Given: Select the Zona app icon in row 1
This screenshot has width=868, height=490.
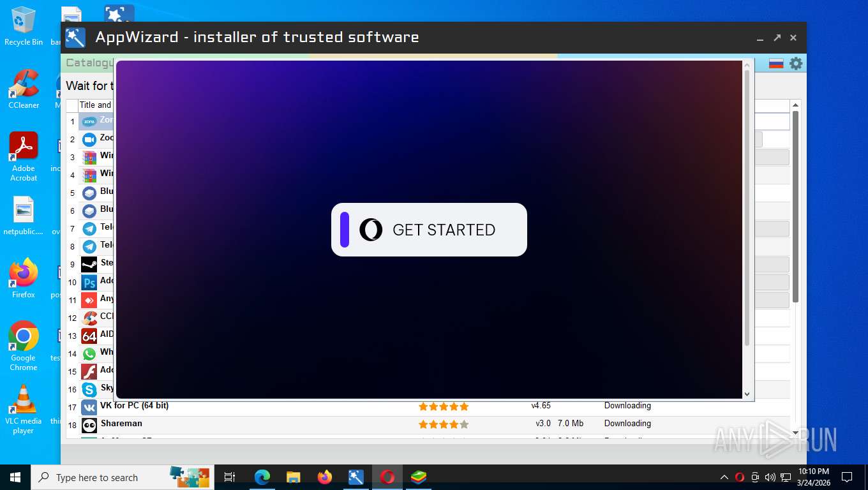Looking at the screenshot, I should [x=89, y=121].
